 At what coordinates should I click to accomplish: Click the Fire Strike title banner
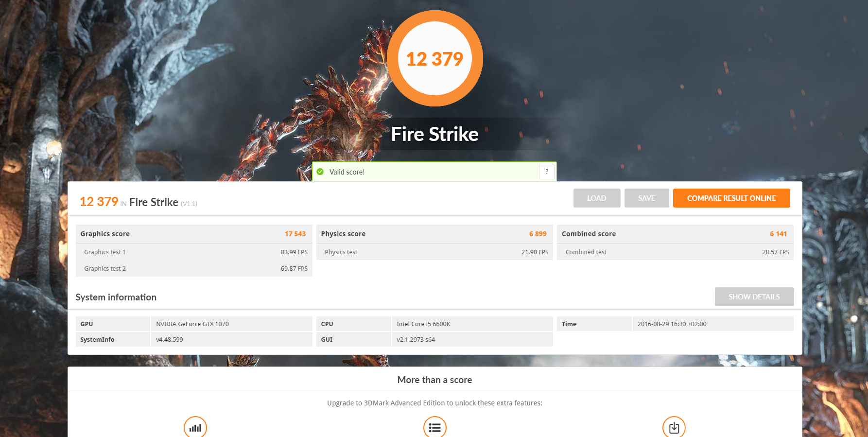coord(435,134)
